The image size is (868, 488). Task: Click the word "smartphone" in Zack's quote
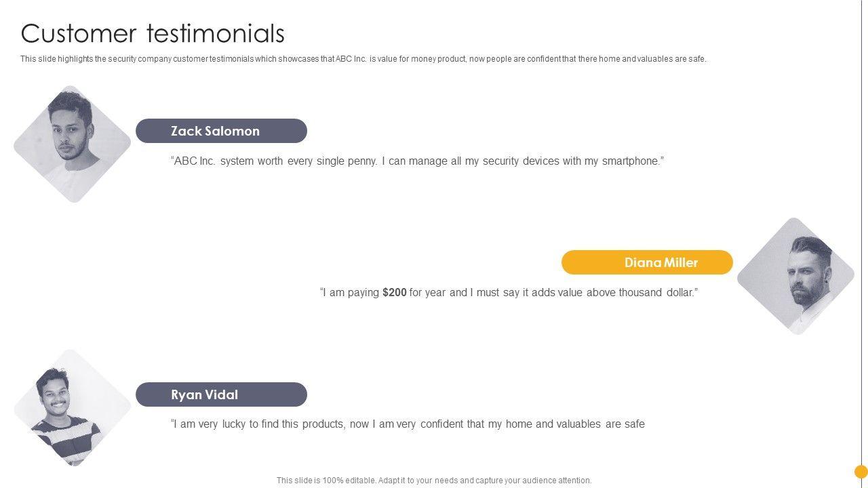coord(631,161)
